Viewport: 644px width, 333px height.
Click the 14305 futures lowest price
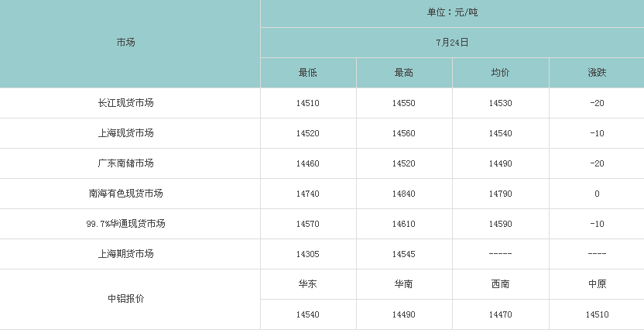click(307, 254)
